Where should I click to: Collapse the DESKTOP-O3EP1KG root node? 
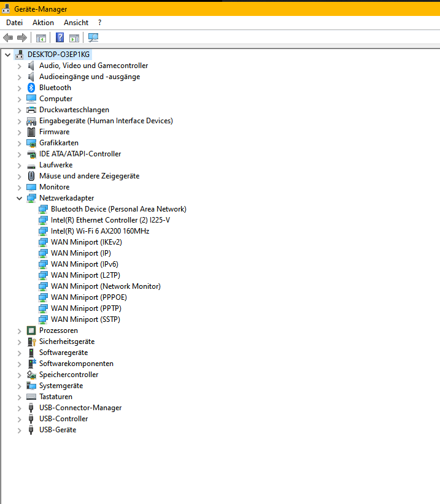(8, 55)
